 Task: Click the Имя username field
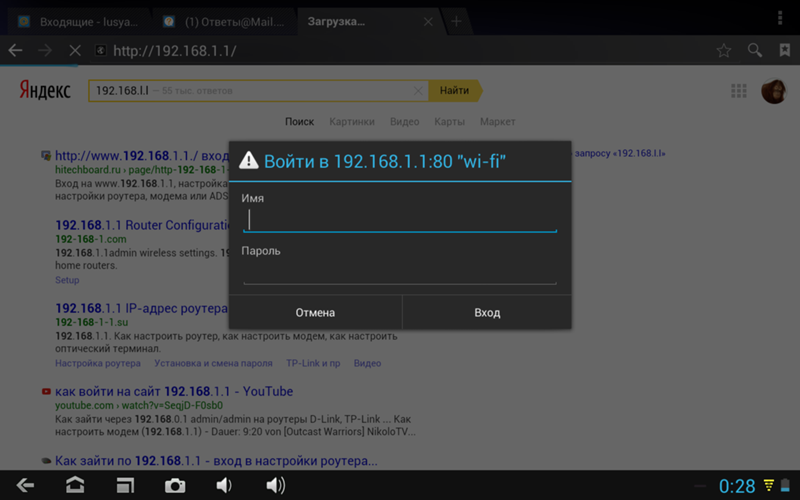(x=400, y=220)
